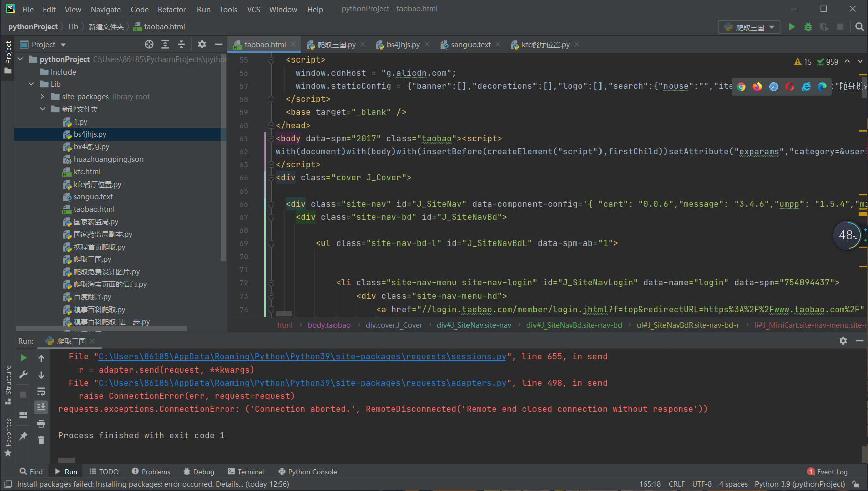Toggle tool window bars icon in status bar
This screenshot has height=491, width=868.
click(x=8, y=484)
